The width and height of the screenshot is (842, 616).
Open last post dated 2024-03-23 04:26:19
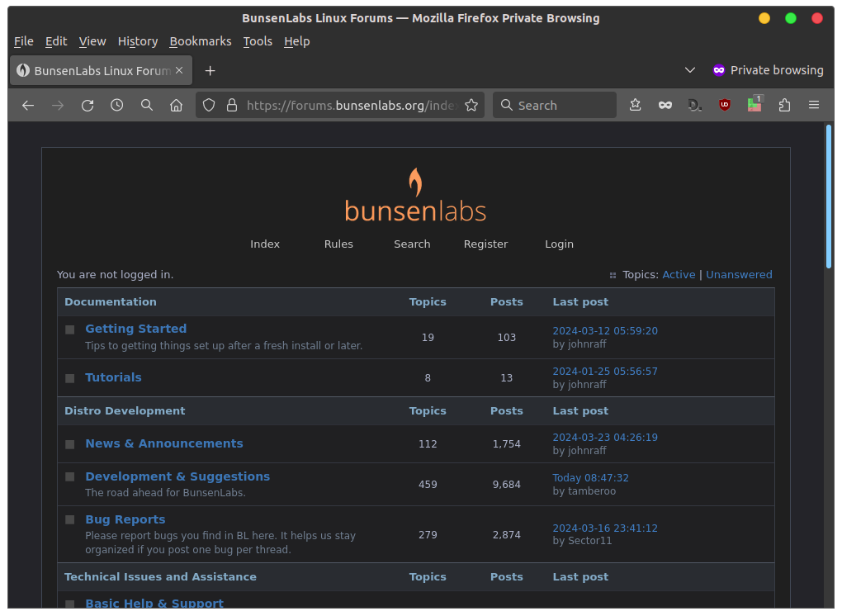click(x=604, y=438)
